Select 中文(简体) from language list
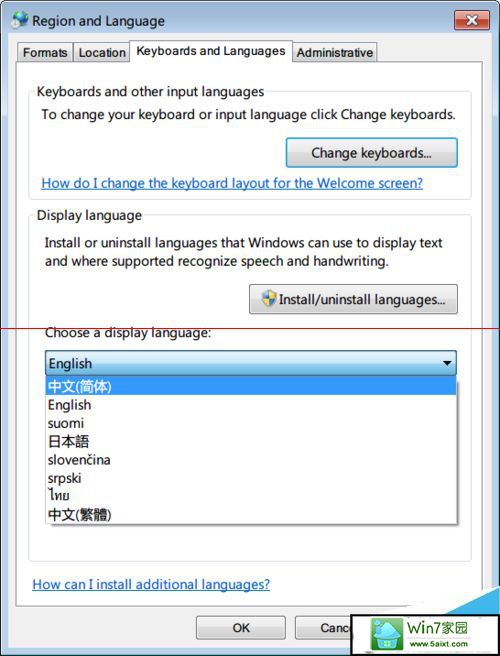500x656 pixels. [x=251, y=386]
